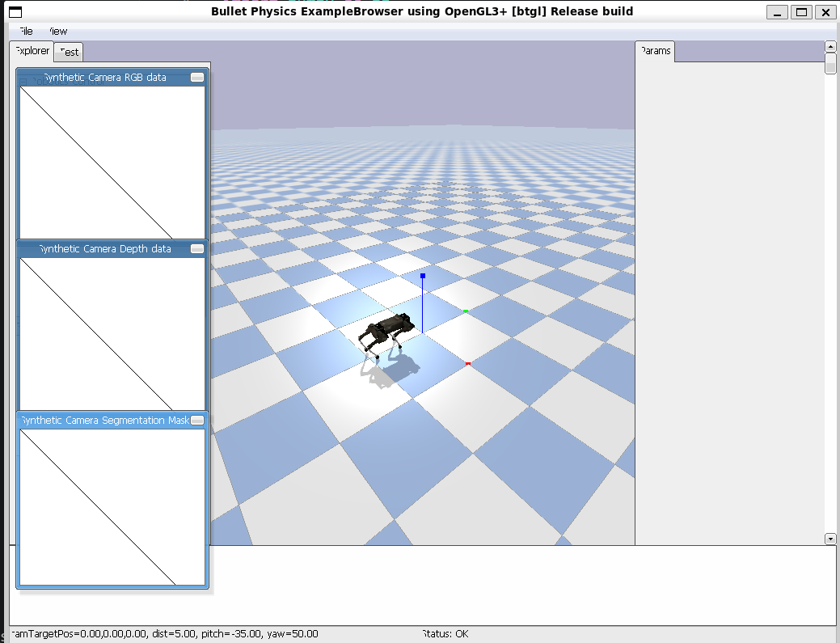Click the blue Z-axis marker tip

[423, 276]
